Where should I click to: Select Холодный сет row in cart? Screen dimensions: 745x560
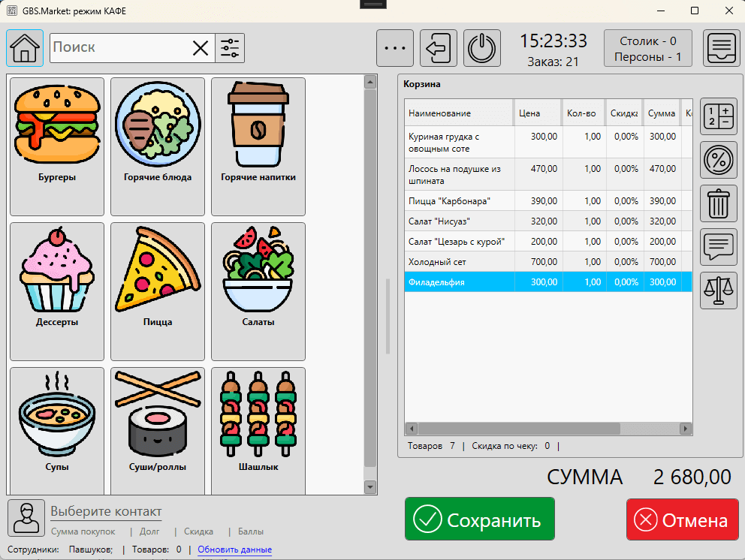tap(458, 262)
